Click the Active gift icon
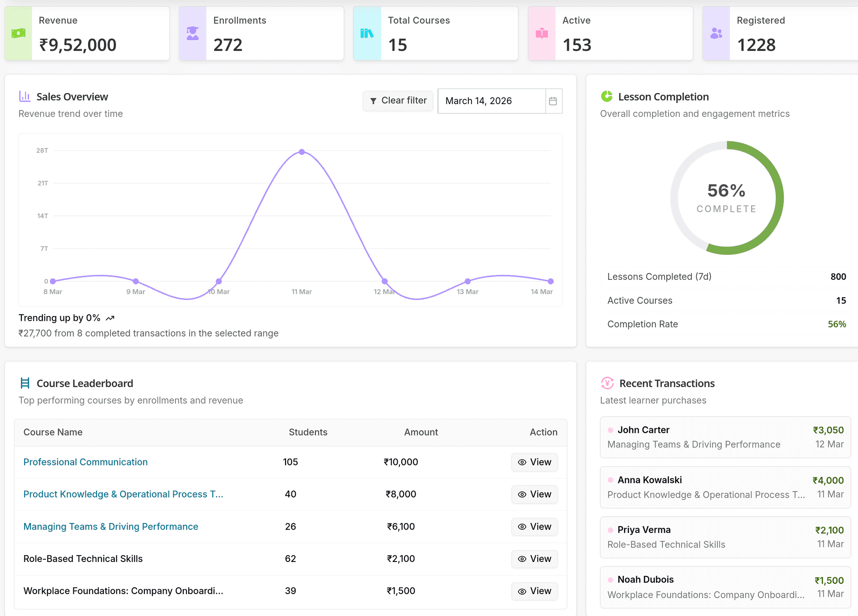858x616 pixels. 542,33
